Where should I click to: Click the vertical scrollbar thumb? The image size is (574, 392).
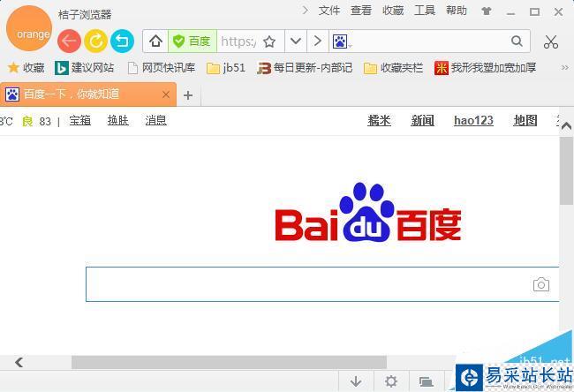566,171
